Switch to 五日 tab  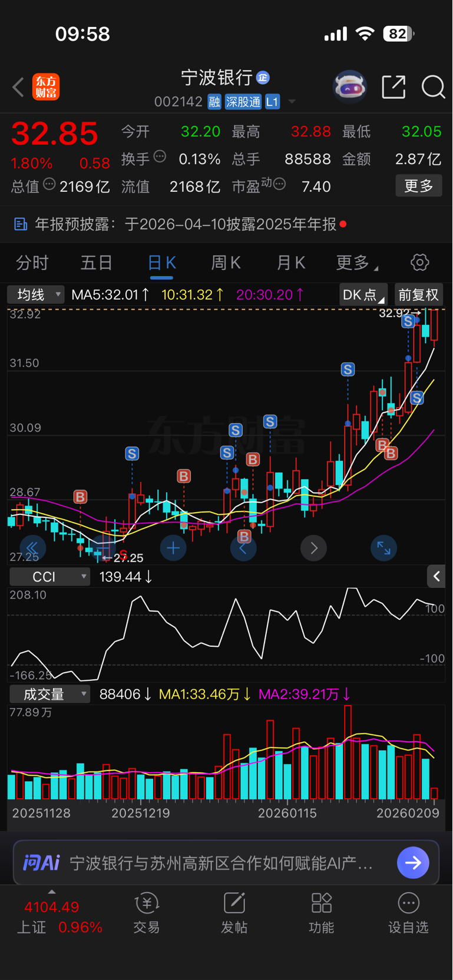point(97,263)
